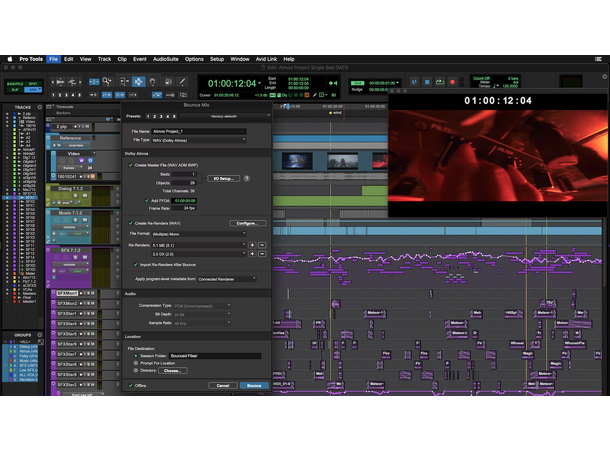This screenshot has height=450, width=610.
Task: Open Bit Depth dropdown
Action: coord(202,314)
